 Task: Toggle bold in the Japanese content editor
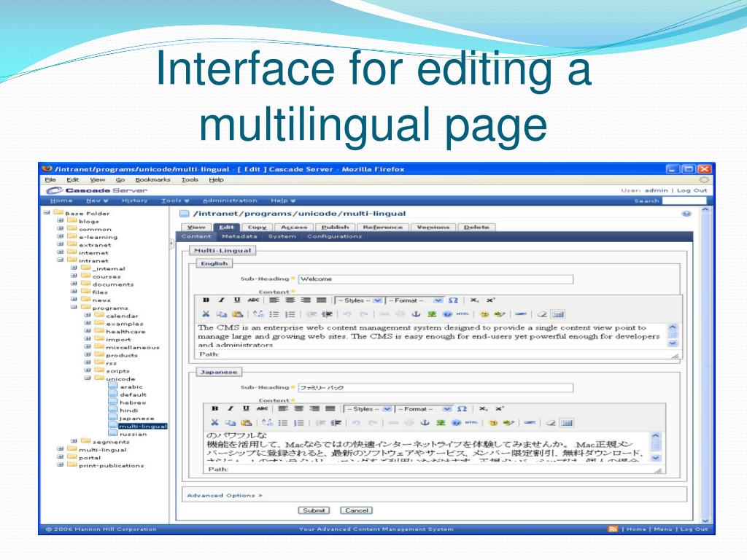[215, 408]
